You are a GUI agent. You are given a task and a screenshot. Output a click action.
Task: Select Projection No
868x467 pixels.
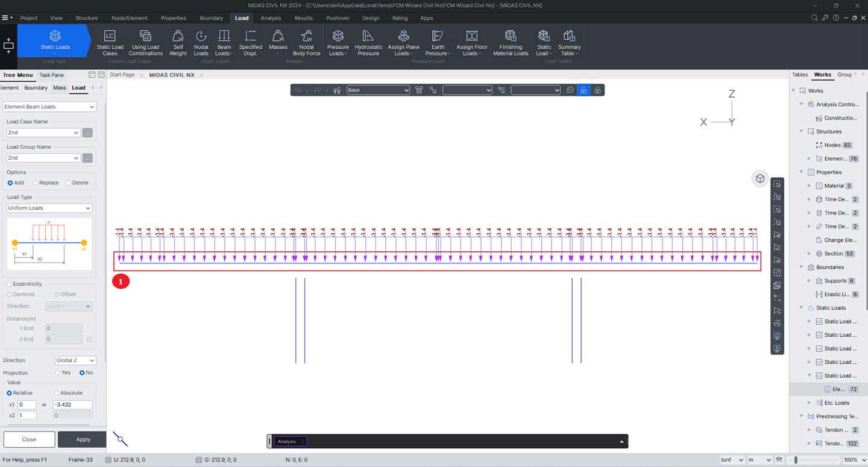point(82,372)
